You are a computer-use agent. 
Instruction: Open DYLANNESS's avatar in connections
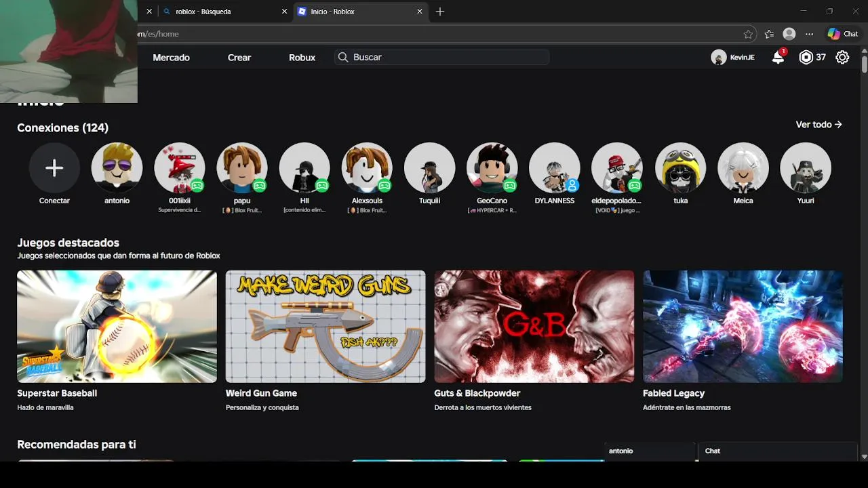coord(555,168)
